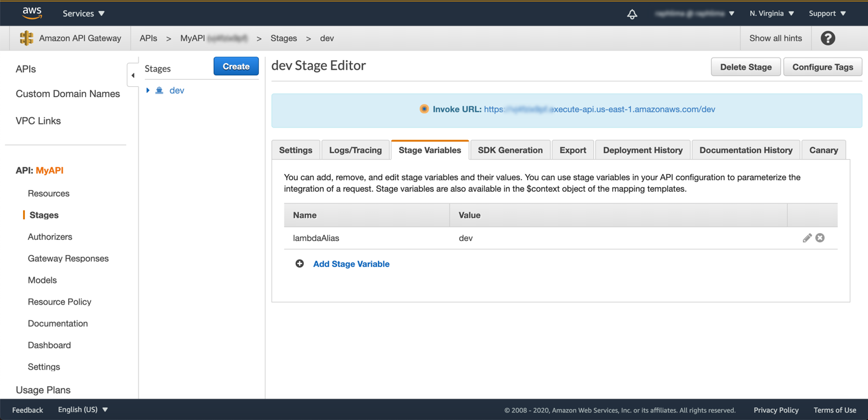Click the dev stage icon in tree
Image resolution: width=868 pixels, height=420 pixels.
click(x=159, y=90)
